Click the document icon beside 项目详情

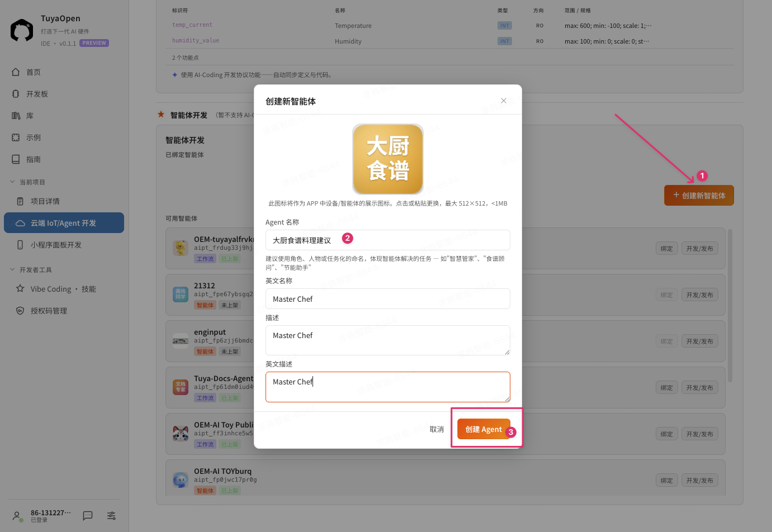pyautogui.click(x=20, y=201)
